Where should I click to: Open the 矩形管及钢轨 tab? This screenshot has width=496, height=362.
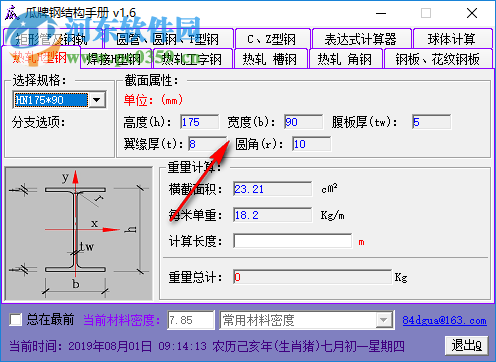(x=53, y=39)
